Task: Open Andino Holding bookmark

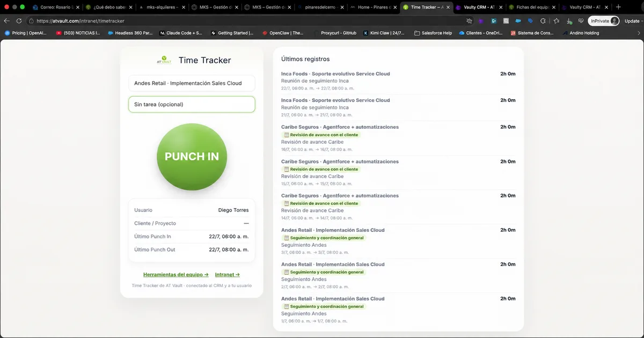Action: tap(581, 33)
